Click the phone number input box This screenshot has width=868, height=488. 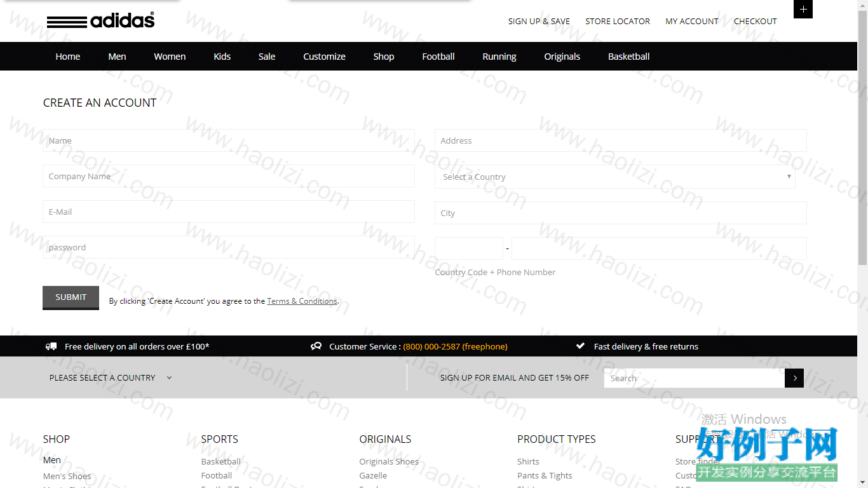point(659,248)
